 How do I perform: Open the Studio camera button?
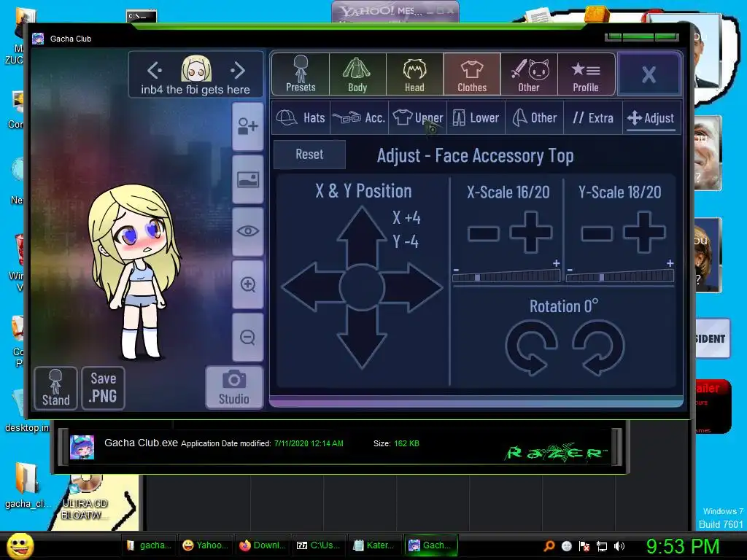tap(234, 388)
